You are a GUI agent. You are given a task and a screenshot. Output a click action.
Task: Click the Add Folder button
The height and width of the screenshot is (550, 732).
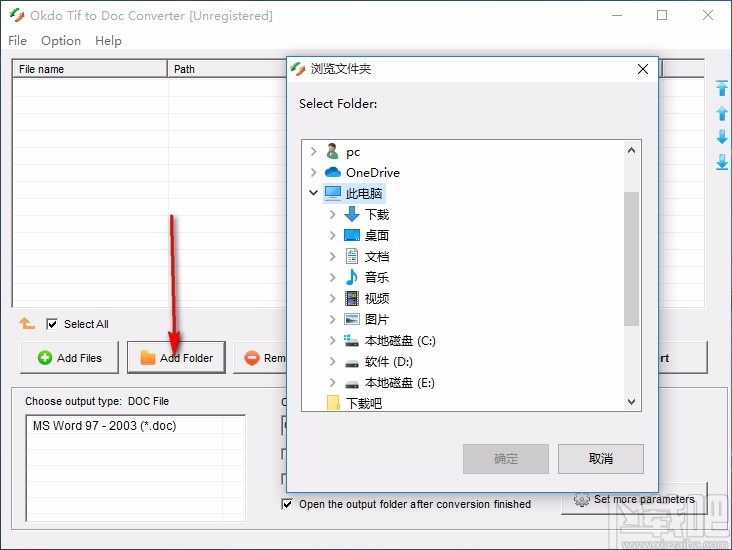[x=176, y=358]
